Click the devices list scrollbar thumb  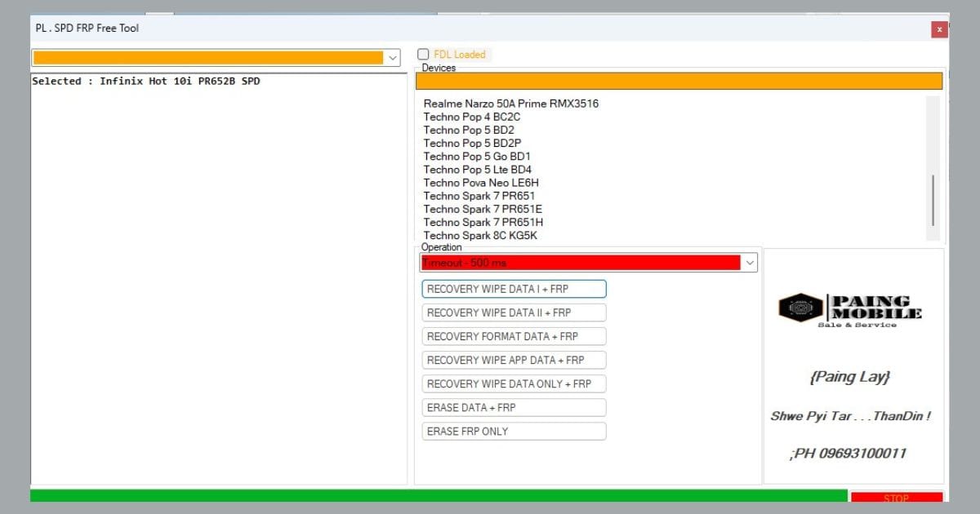933,200
